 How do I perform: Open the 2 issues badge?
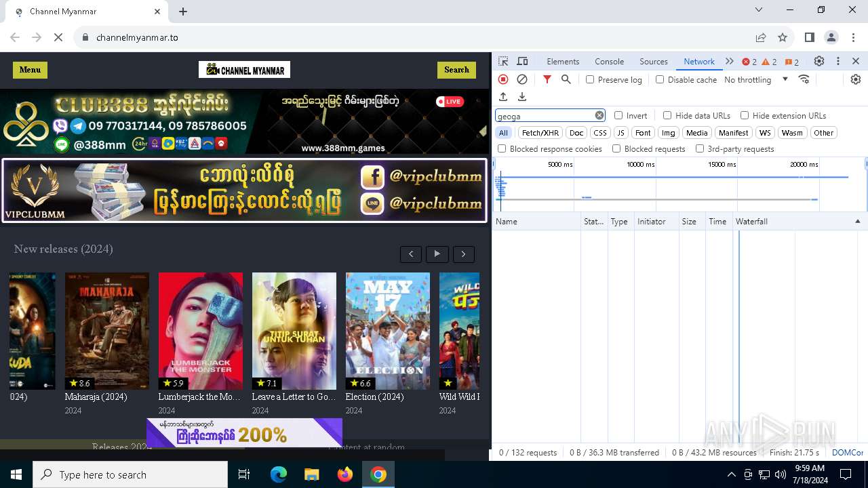pos(792,62)
